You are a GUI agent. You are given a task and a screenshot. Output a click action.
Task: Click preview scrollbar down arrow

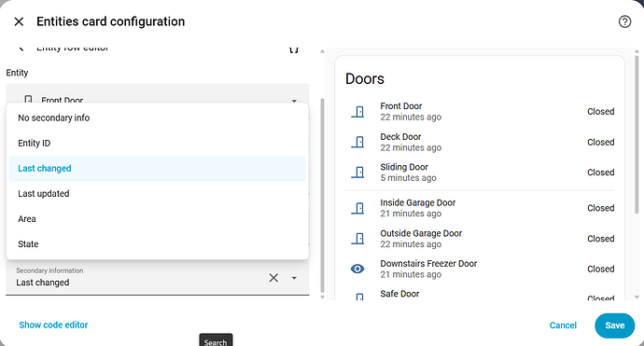click(637, 297)
